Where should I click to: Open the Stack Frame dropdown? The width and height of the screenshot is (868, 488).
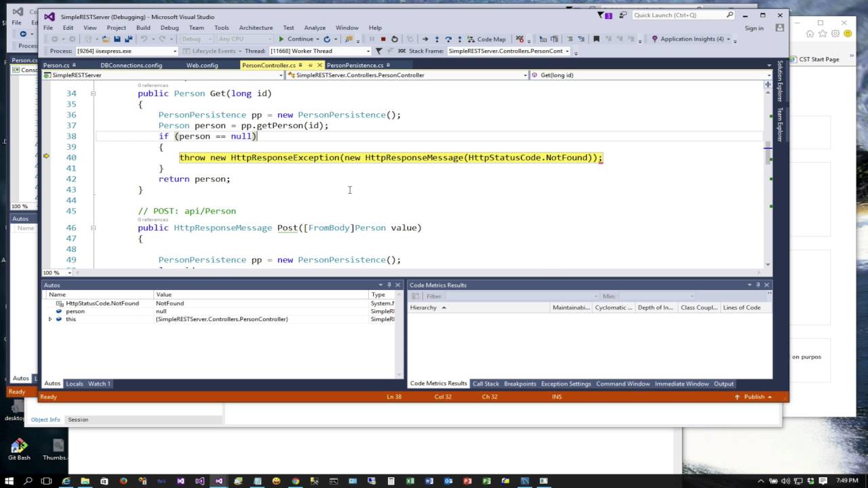[x=567, y=51]
